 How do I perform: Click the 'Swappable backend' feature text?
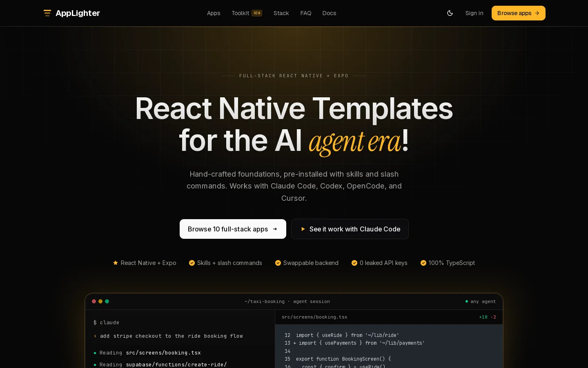coord(311,263)
